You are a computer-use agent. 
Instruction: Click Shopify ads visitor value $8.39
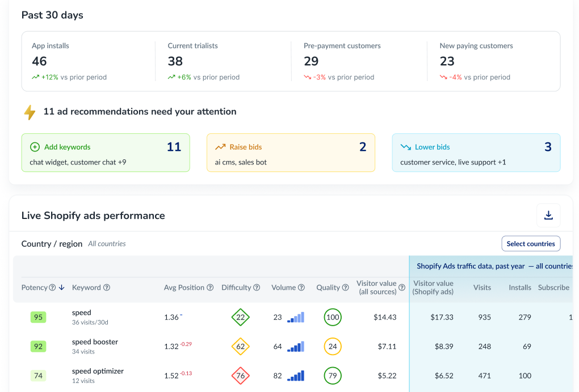click(444, 346)
